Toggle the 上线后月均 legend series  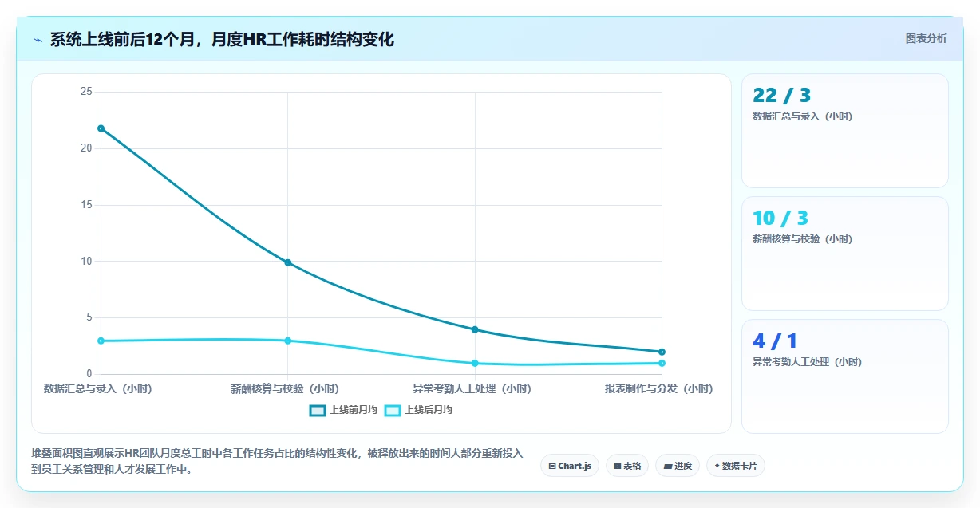(418, 410)
